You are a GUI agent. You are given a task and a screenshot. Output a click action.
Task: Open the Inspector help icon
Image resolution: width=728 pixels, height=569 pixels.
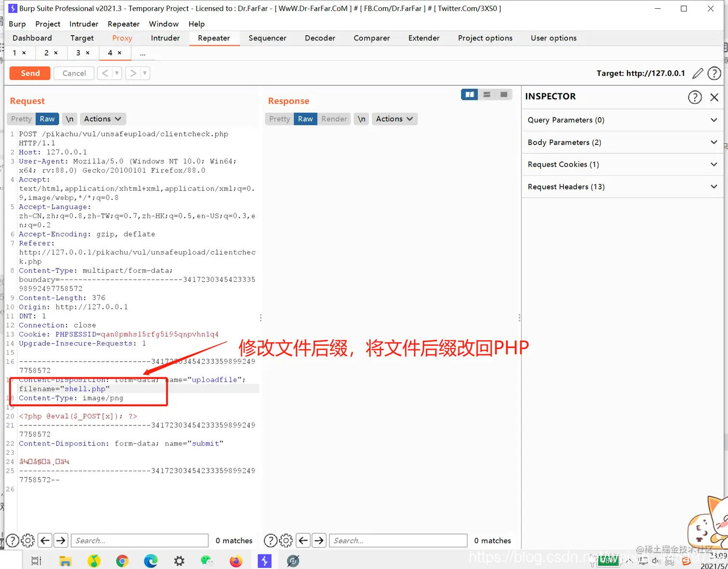coord(695,97)
